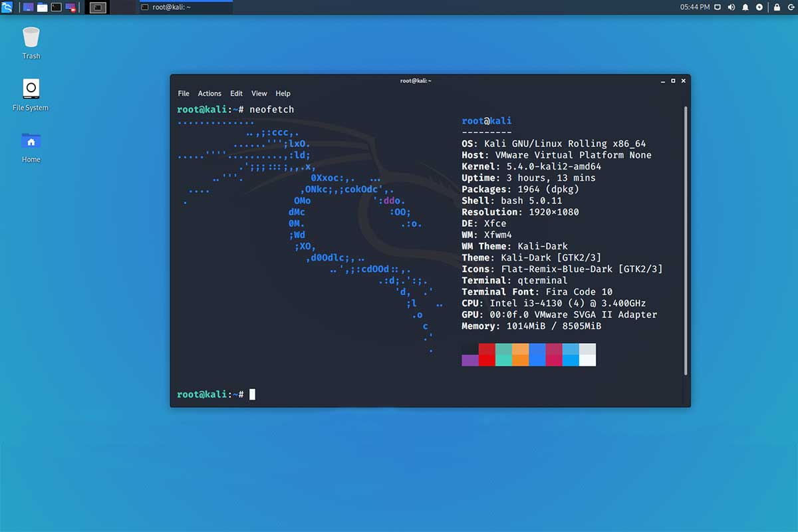
Task: Click the red swatch in the neofetch palette
Action: 486,354
